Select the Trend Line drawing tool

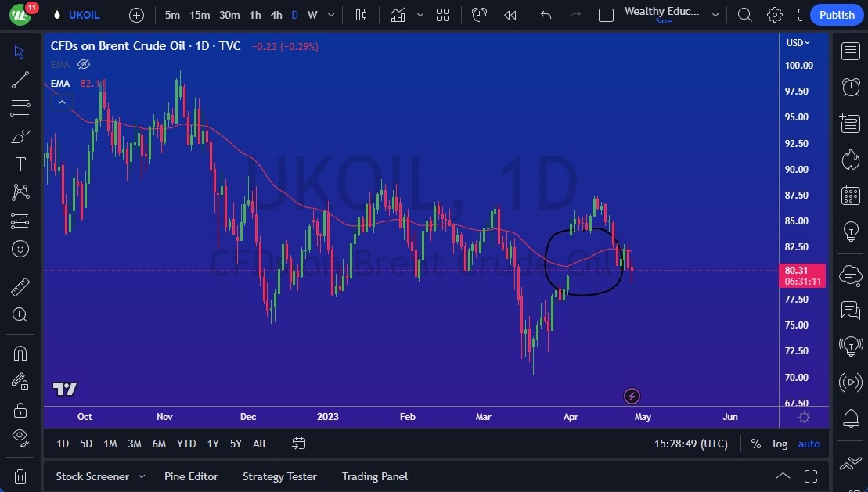point(20,80)
